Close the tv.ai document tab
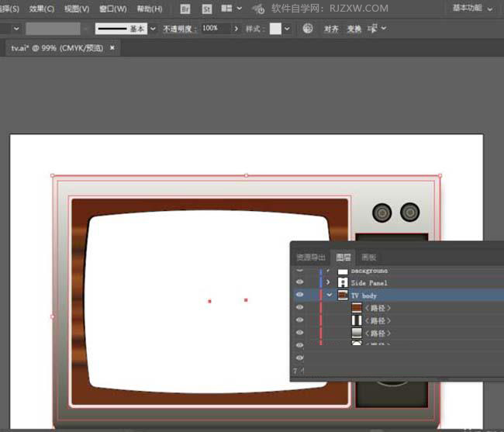 pos(112,47)
